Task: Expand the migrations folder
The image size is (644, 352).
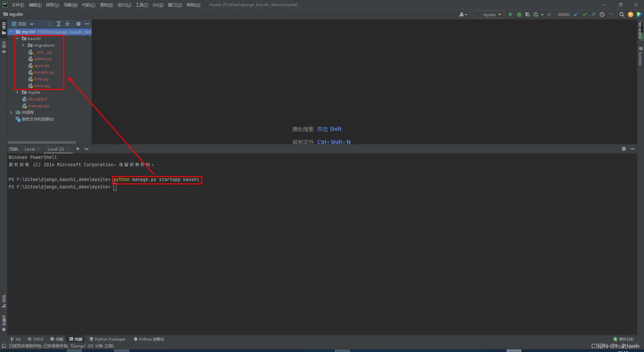Action: pyautogui.click(x=23, y=45)
